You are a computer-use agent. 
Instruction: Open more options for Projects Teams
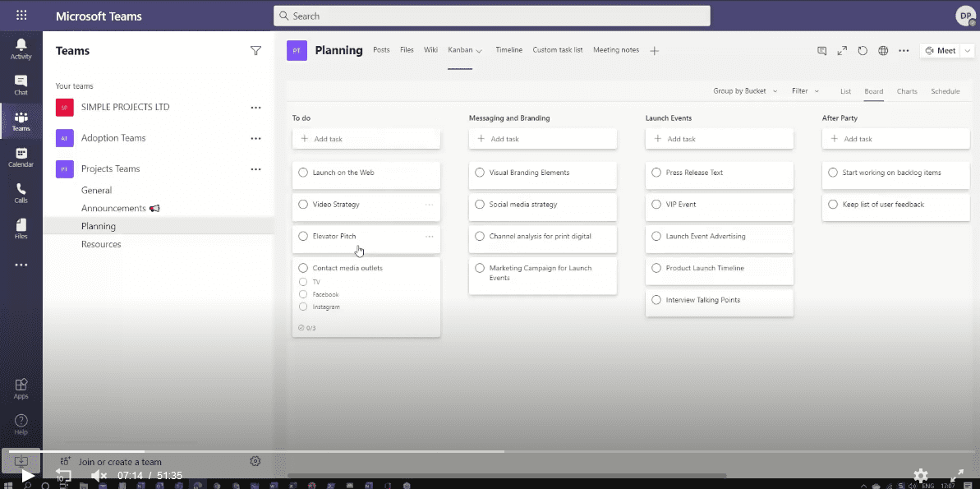(255, 168)
